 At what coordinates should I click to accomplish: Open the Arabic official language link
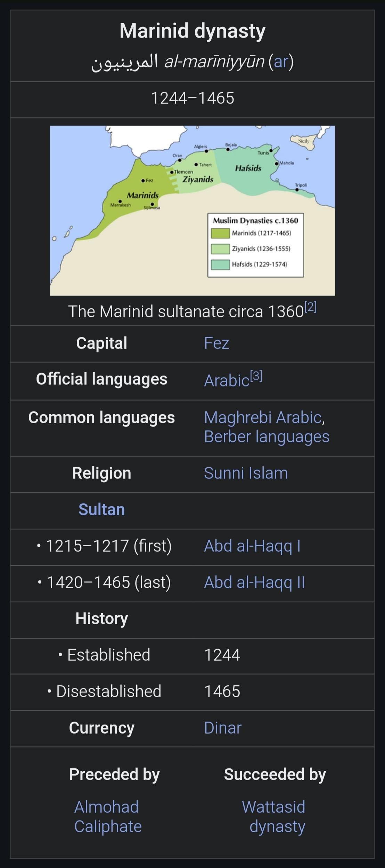click(227, 381)
